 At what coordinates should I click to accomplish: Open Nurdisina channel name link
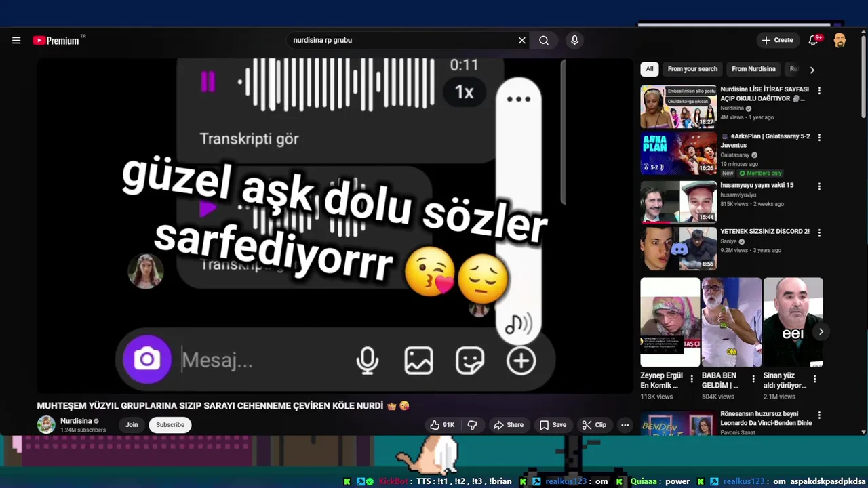tap(76, 421)
